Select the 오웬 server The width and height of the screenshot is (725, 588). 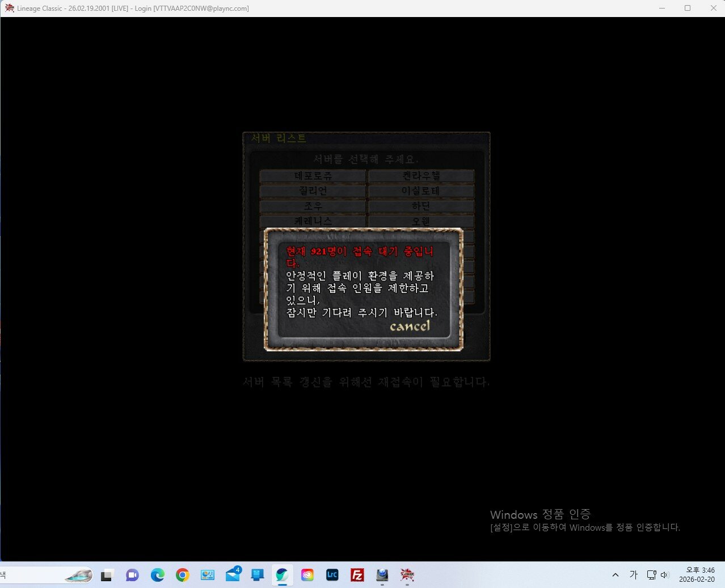click(x=421, y=221)
